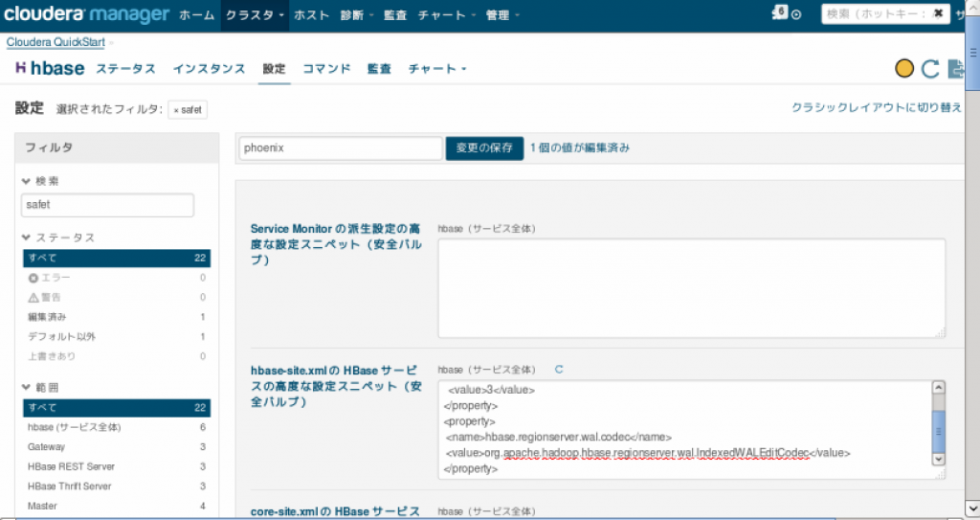Viewport: 980px width, 520px height.
Task: Open the チャート top menu
Action: [x=446, y=15]
